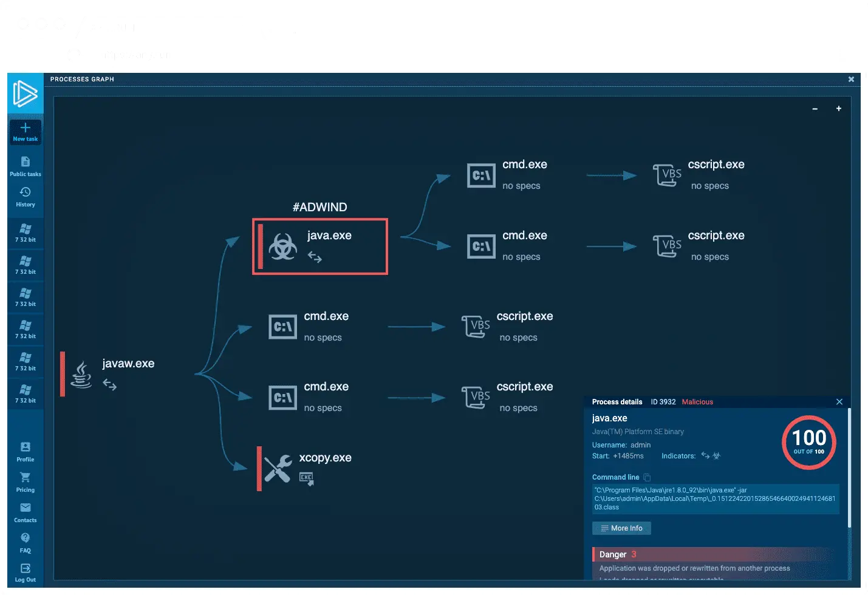
Task: Click the New task plus icon
Action: coord(25,128)
